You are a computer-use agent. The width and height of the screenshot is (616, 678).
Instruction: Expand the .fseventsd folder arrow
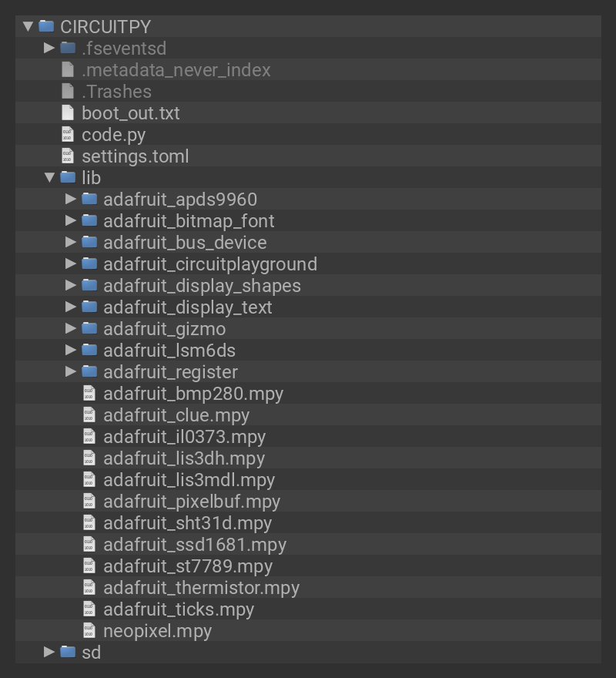tap(49, 48)
